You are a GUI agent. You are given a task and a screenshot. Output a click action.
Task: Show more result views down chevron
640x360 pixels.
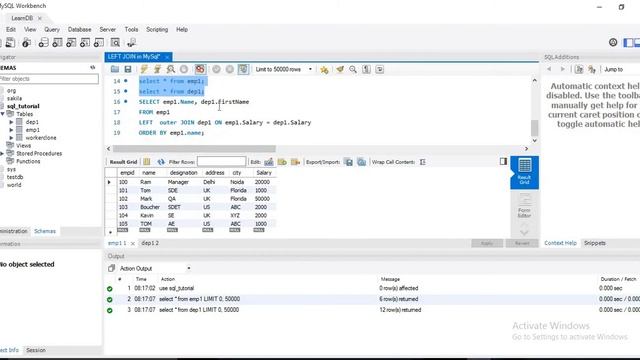524,232
